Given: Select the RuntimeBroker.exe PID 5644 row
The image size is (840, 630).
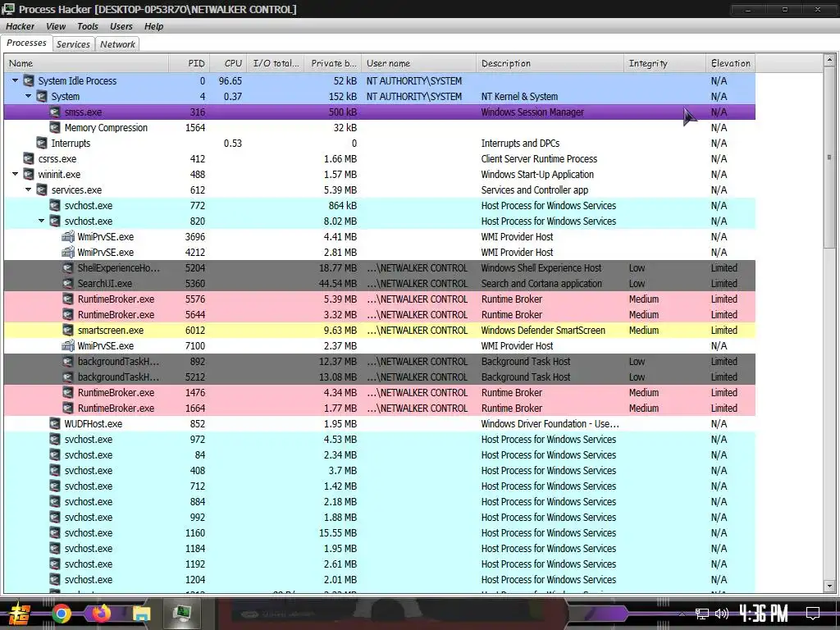Looking at the screenshot, I should (x=380, y=314).
